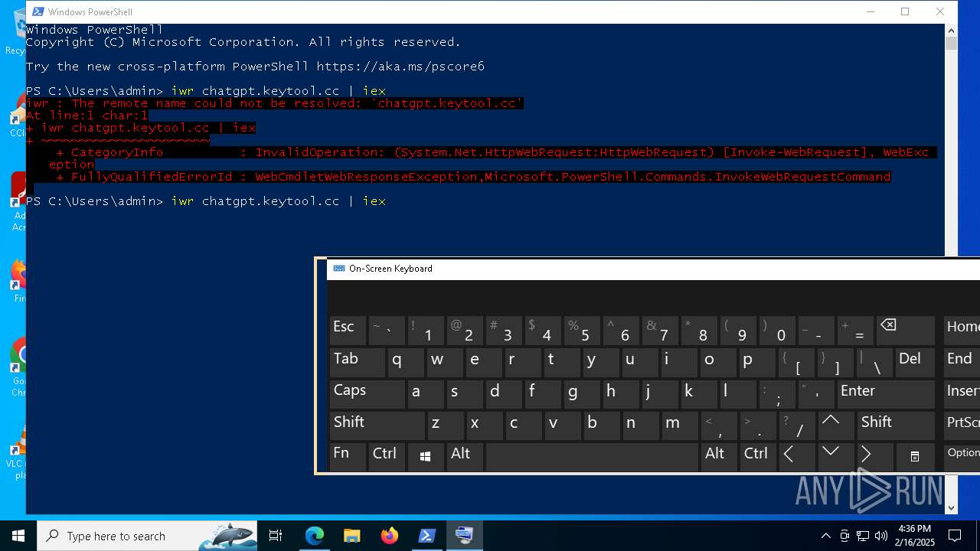Click the equals plus key
The image size is (980, 551).
tap(856, 331)
